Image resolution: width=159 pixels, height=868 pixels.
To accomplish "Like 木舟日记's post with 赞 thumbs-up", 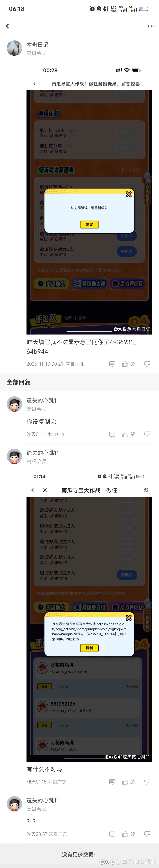I will tap(128, 364).
